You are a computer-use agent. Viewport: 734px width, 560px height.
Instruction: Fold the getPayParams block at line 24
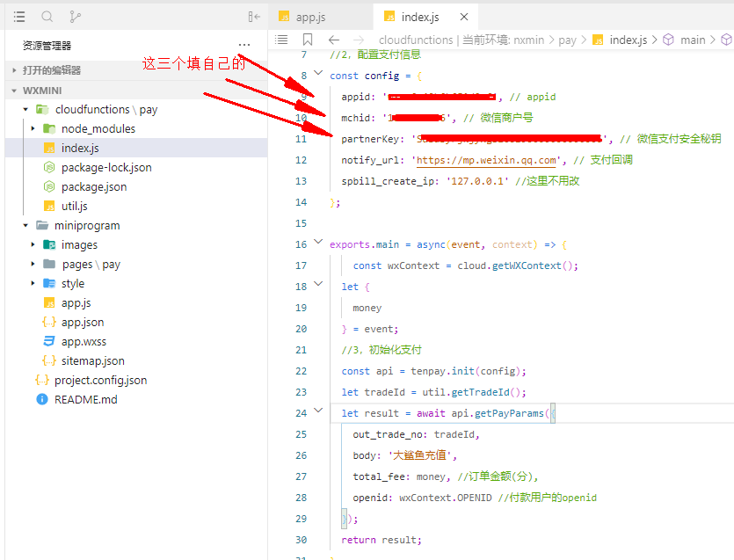click(318, 411)
